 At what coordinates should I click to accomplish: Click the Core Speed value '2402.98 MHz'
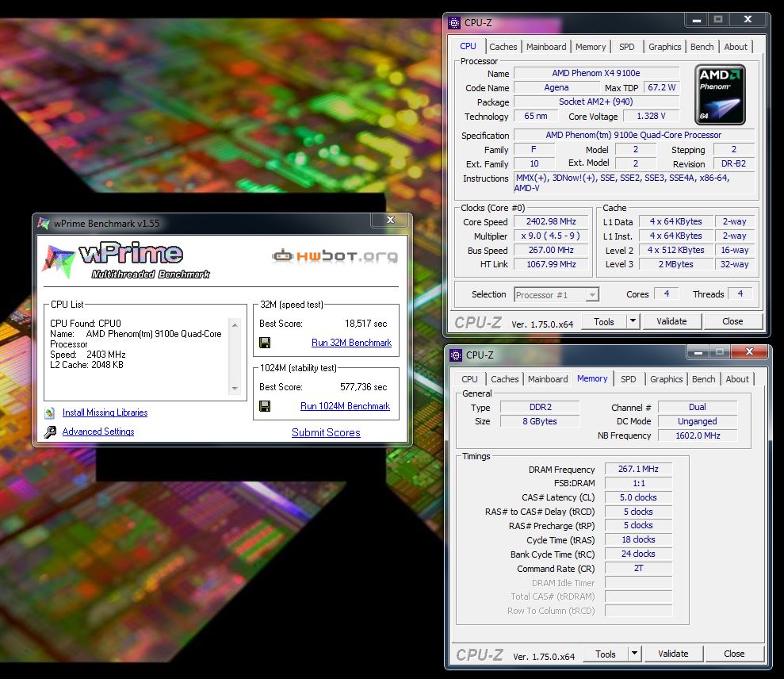point(551,221)
